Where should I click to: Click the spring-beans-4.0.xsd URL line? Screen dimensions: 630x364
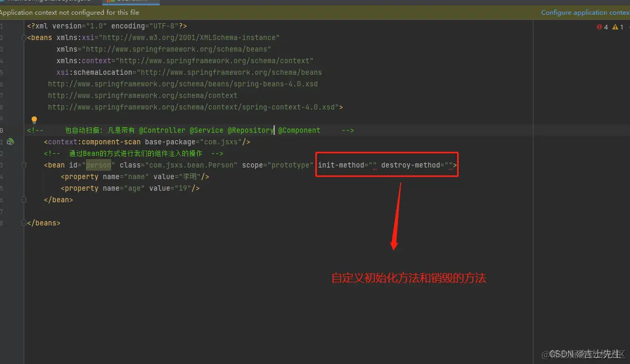point(183,84)
